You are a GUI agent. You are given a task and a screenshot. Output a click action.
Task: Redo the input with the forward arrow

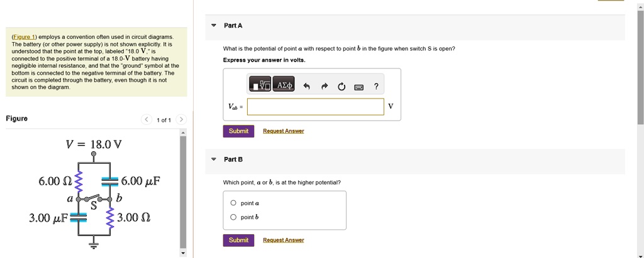pyautogui.click(x=324, y=86)
